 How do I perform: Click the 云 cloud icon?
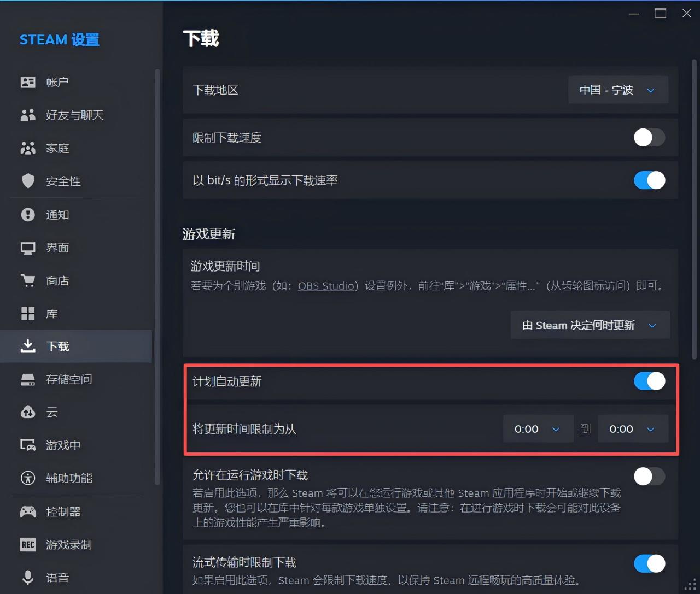click(x=28, y=412)
